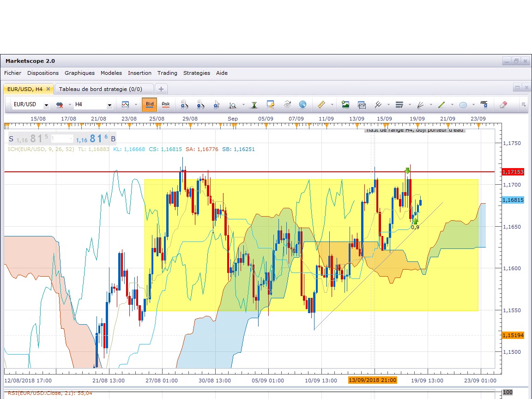Open the EUR/USD symbol dropdown

click(x=46, y=105)
